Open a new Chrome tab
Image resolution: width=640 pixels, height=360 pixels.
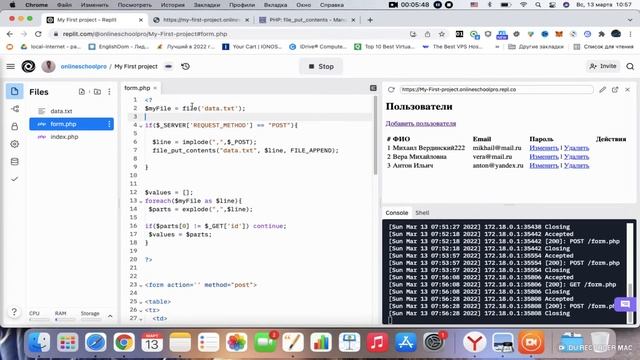point(370,20)
